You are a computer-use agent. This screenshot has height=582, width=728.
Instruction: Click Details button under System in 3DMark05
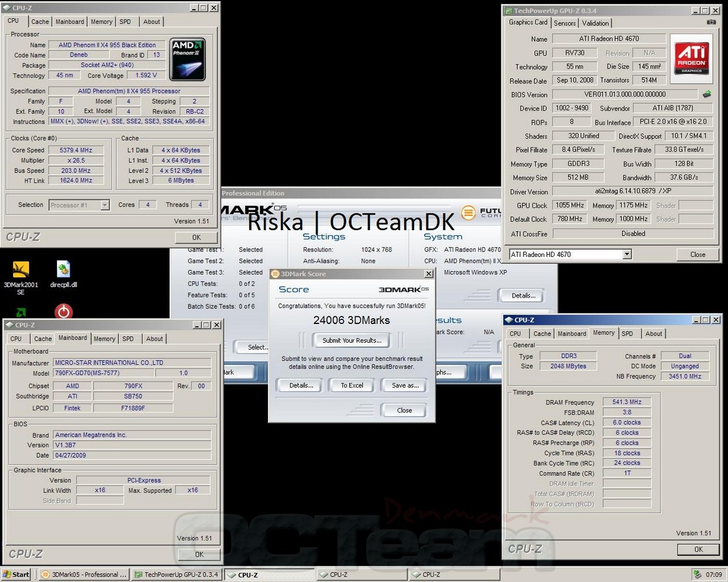(524, 296)
